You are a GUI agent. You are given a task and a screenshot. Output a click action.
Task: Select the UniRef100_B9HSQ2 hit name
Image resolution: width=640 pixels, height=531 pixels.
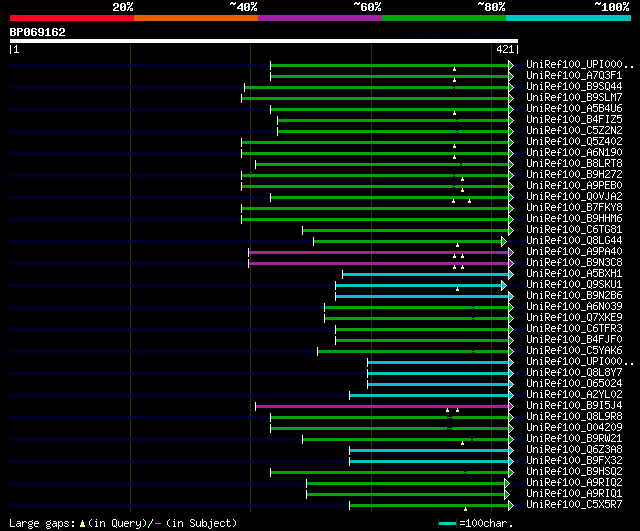[574, 471]
